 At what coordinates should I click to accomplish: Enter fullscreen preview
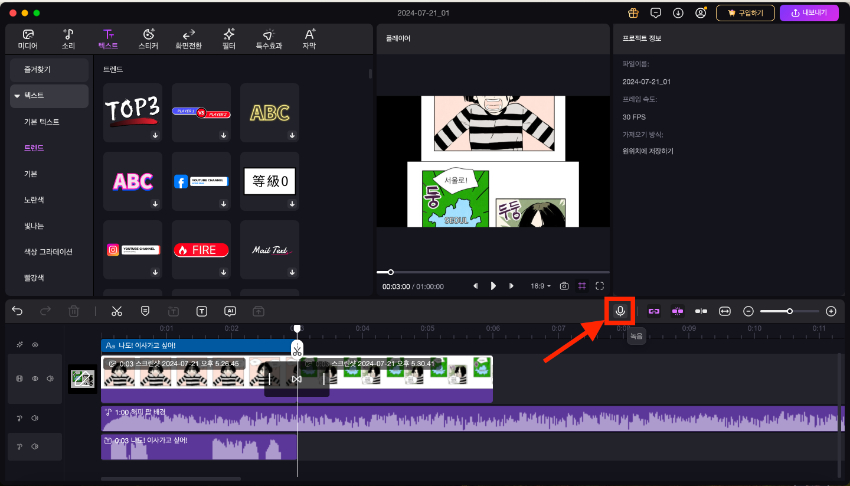tap(600, 286)
